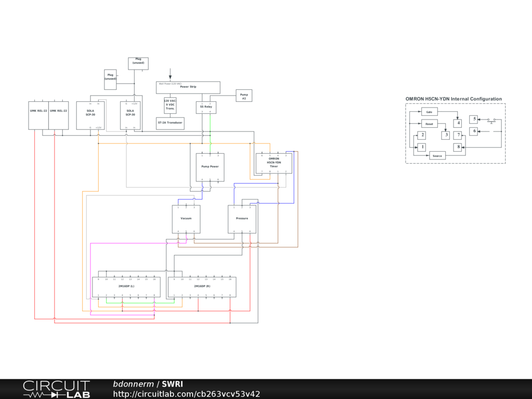Click the Gate box in internal configuration
532x399 pixels.
(429, 112)
